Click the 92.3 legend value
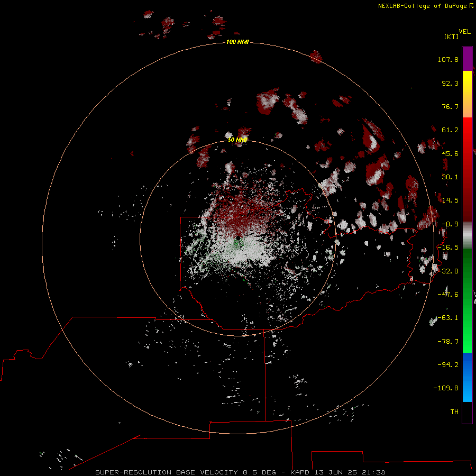476x476 pixels. pos(450,83)
